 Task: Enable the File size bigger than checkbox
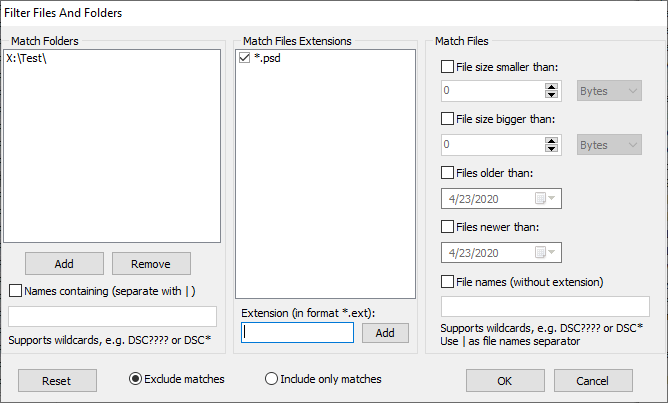pyautogui.click(x=448, y=120)
